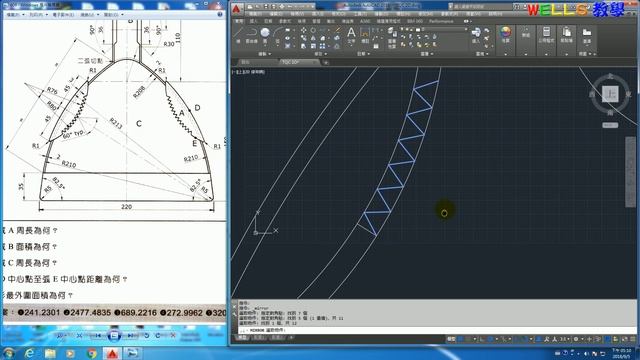The width and height of the screenshot is (640, 360).
Task: Click the MIRROR command line input
Action: 438,330
